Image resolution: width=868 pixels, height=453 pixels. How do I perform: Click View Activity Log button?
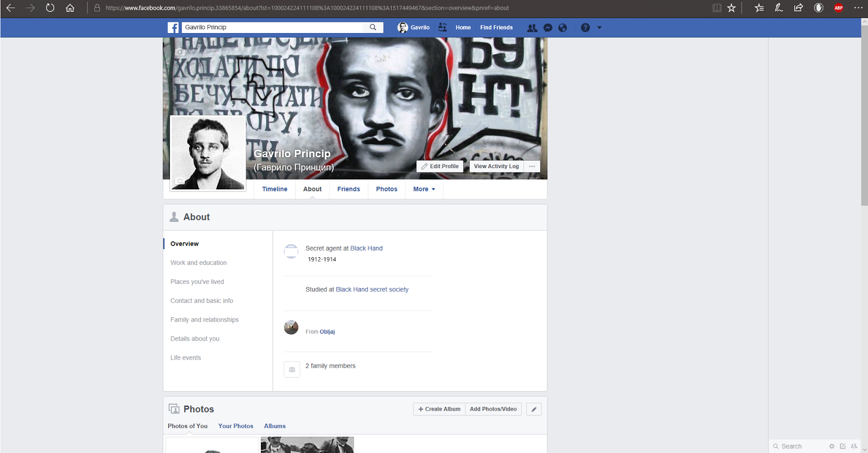tap(496, 167)
